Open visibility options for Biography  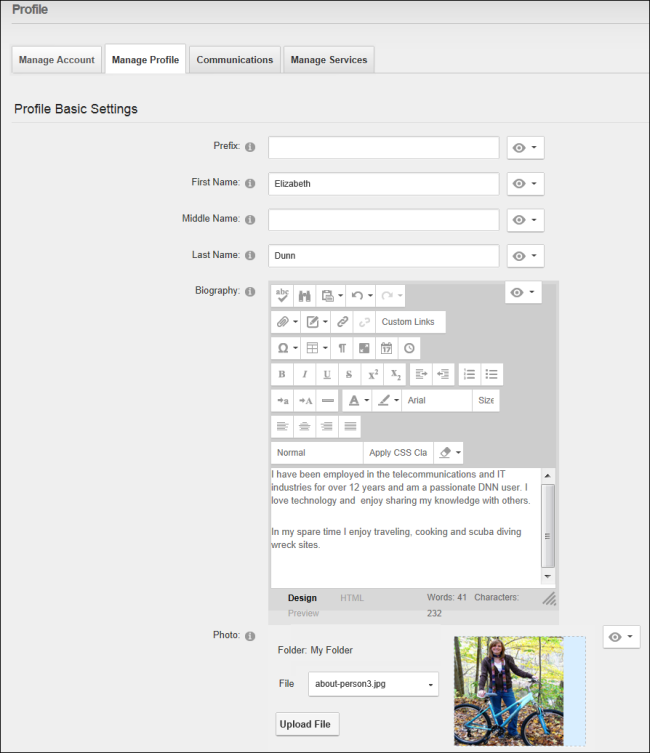point(523,292)
